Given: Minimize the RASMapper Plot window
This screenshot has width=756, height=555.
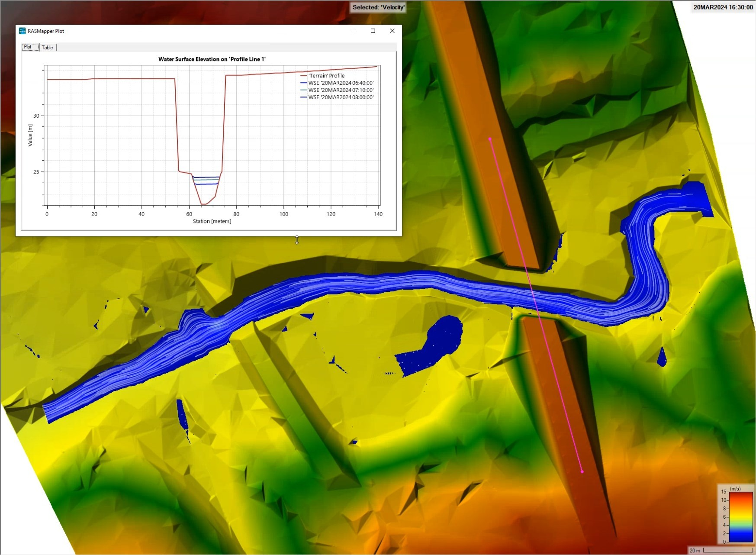Looking at the screenshot, I should coord(354,31).
